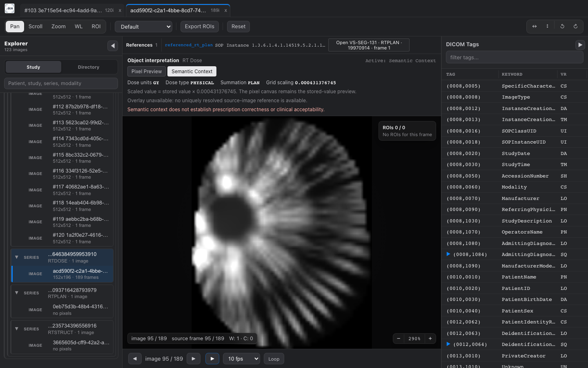Switch Explorer to Directory view
The image size is (588, 368).
[89, 67]
